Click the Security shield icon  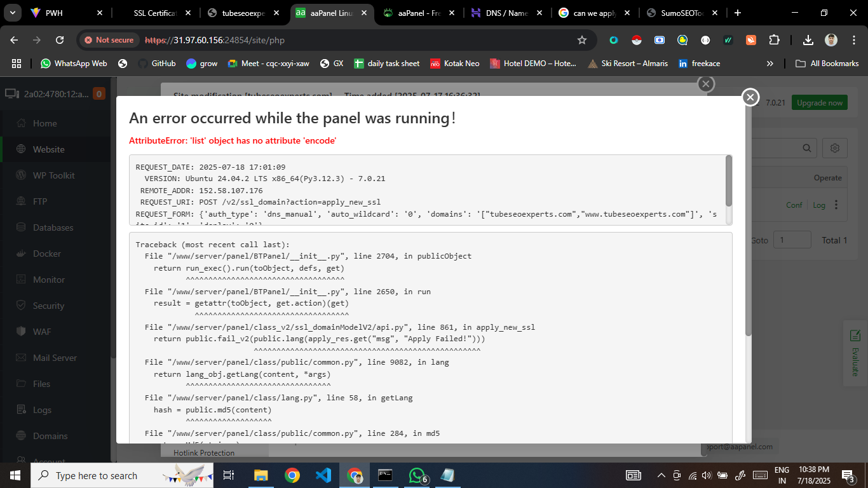point(21,306)
